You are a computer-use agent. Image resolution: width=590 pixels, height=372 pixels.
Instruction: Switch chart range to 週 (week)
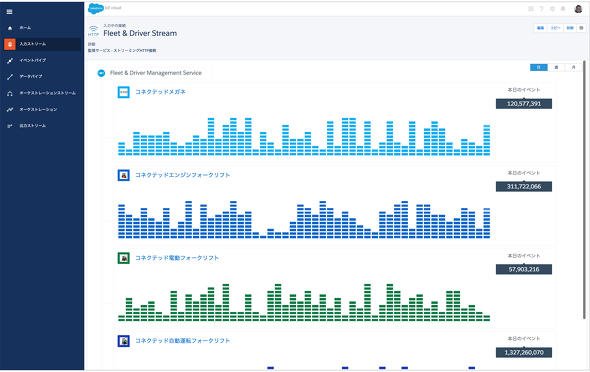point(557,67)
